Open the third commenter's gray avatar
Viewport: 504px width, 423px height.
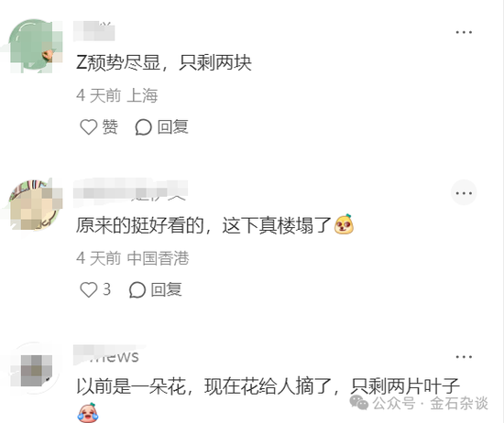click(36, 369)
